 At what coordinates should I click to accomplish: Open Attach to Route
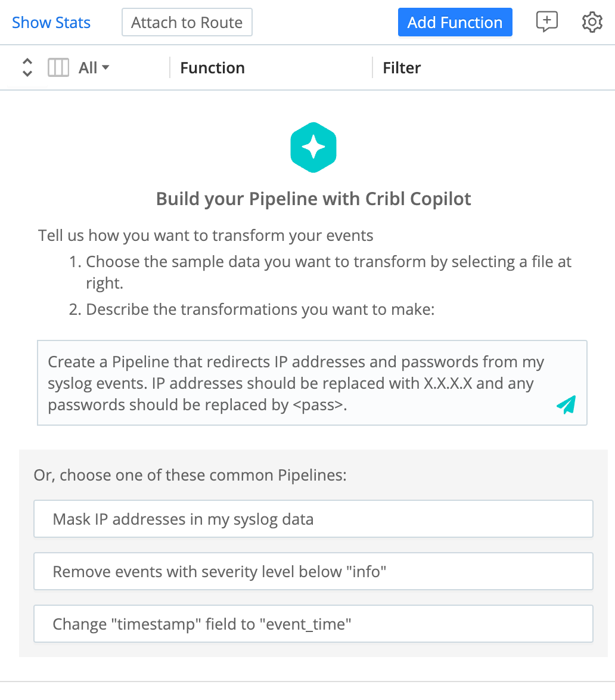tap(187, 22)
